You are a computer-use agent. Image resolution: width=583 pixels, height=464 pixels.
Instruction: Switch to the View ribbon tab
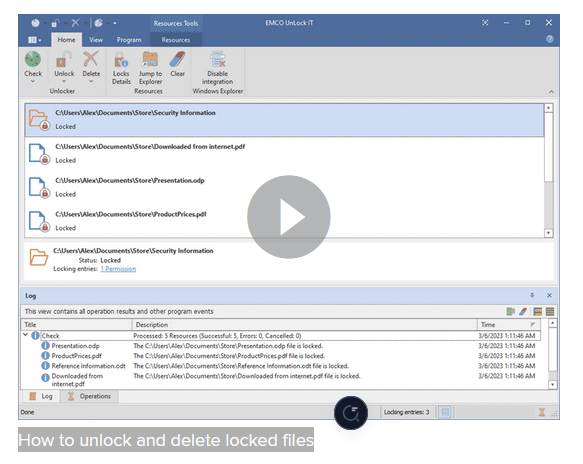[x=96, y=39]
